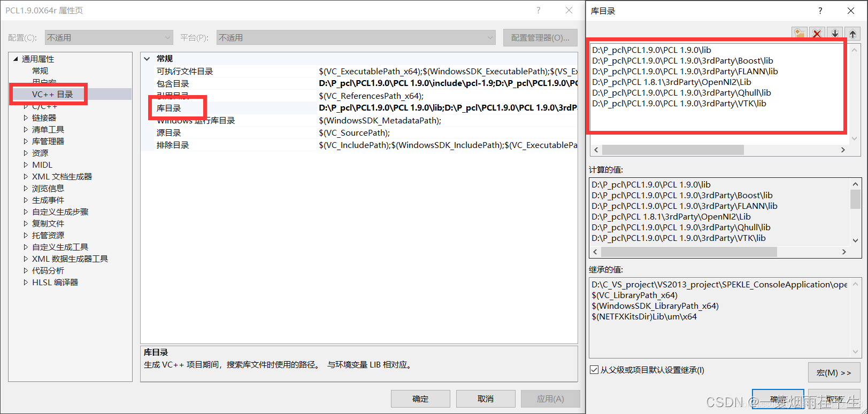Select 3rdParty\Qhull\lib line in edit box
Viewport: 868px width, 414px height.
tap(681, 92)
